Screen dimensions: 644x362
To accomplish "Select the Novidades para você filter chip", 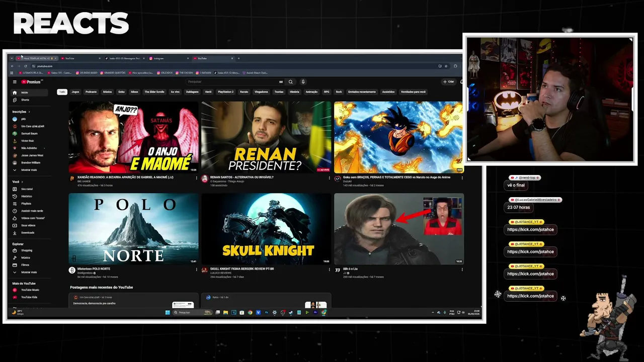I will pyautogui.click(x=413, y=92).
